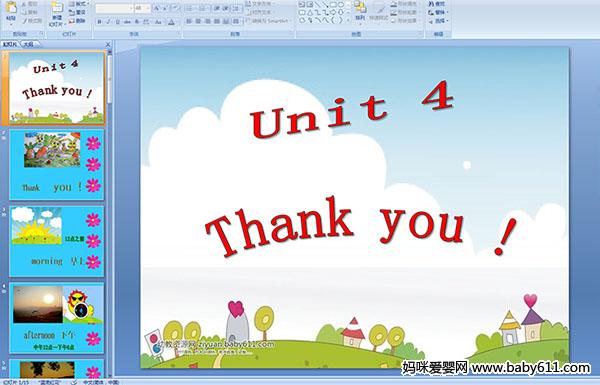Open the Character Spacing dropdown

coord(147,22)
